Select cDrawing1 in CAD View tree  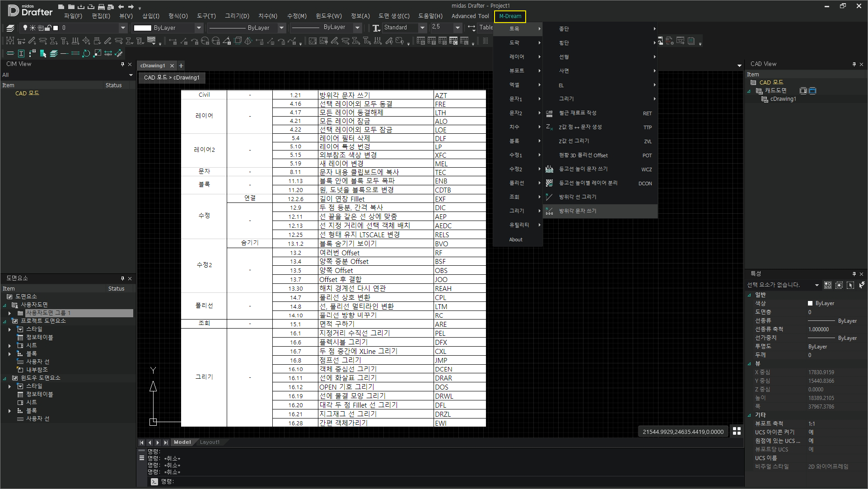click(x=783, y=99)
